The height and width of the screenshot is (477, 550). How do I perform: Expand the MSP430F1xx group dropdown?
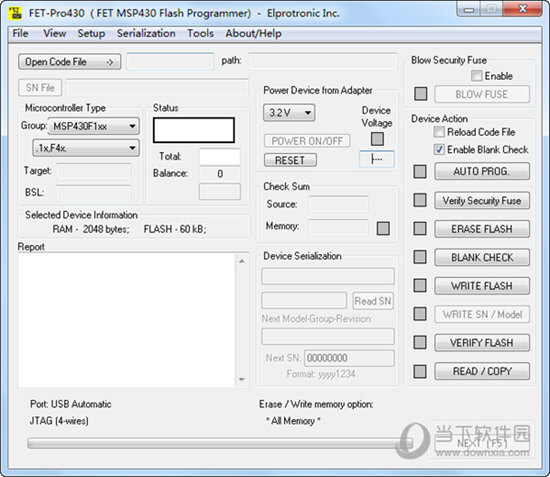94,126
